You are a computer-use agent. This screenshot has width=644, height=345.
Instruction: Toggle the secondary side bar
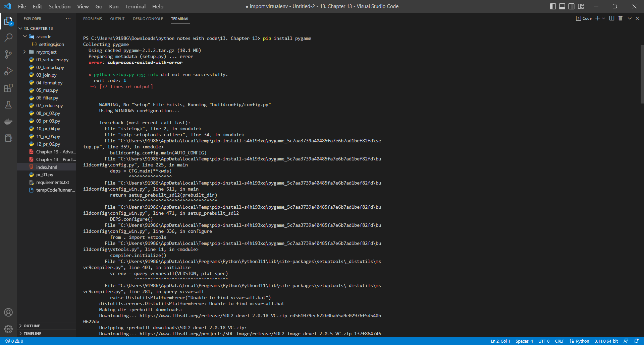pos(571,6)
